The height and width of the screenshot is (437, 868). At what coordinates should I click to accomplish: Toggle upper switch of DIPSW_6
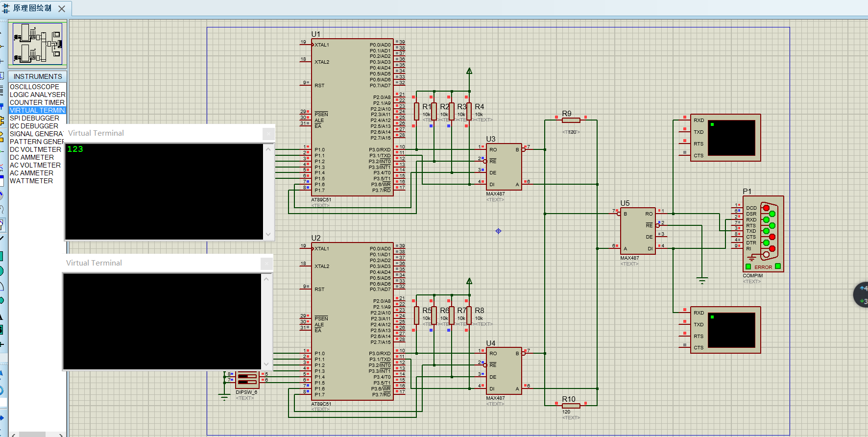point(247,376)
